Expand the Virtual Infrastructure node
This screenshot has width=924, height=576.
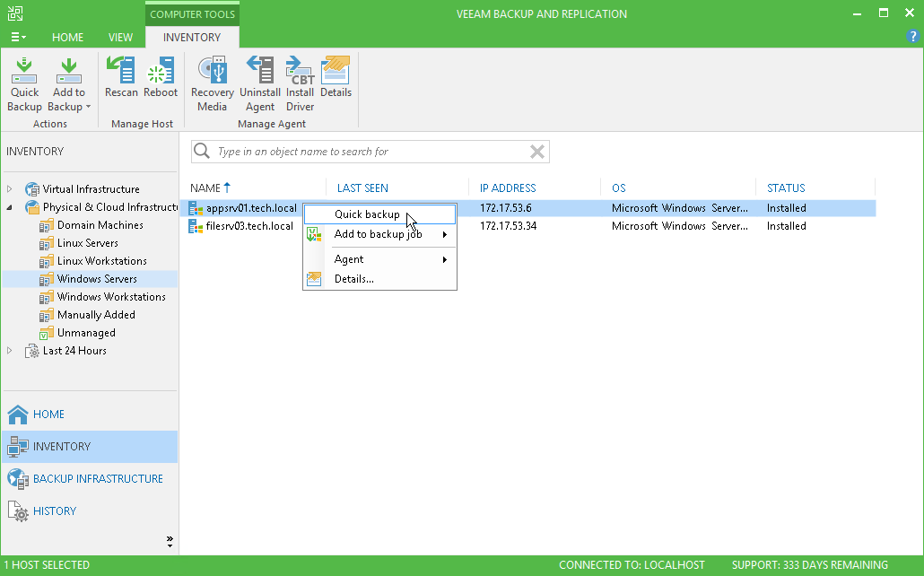[10, 189]
